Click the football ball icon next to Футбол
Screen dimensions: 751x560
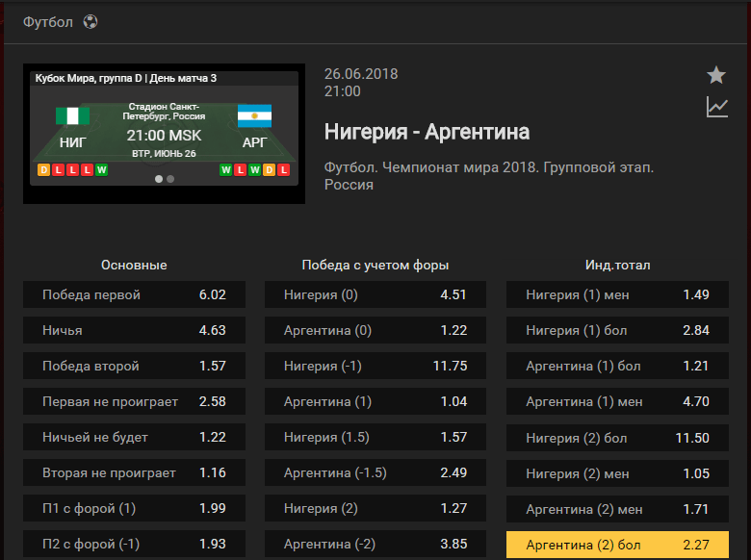click(91, 22)
